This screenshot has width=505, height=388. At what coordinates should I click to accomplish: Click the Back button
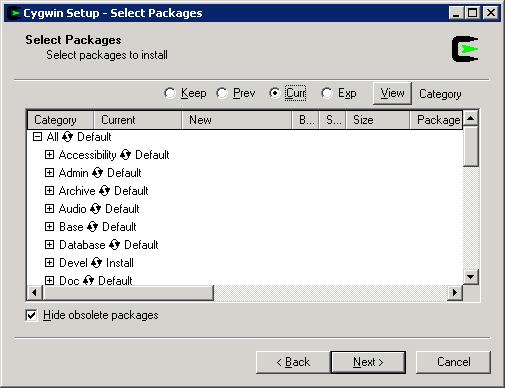click(293, 362)
